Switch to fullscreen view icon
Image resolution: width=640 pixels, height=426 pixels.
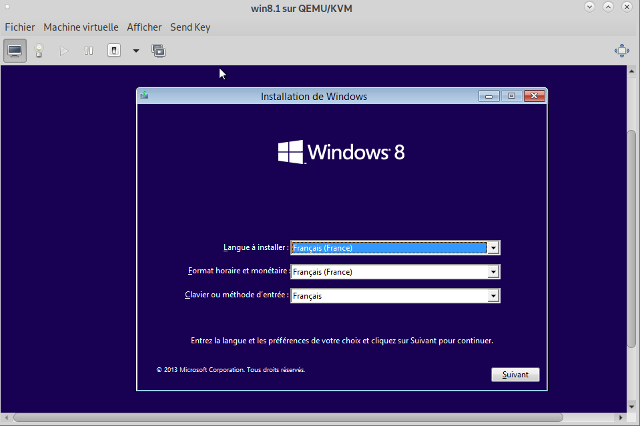click(622, 51)
